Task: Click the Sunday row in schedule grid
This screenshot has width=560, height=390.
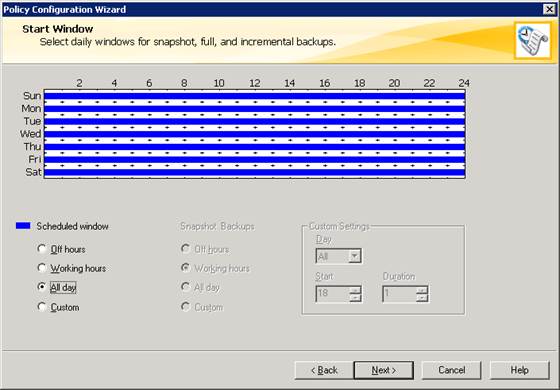Action: pos(255,96)
